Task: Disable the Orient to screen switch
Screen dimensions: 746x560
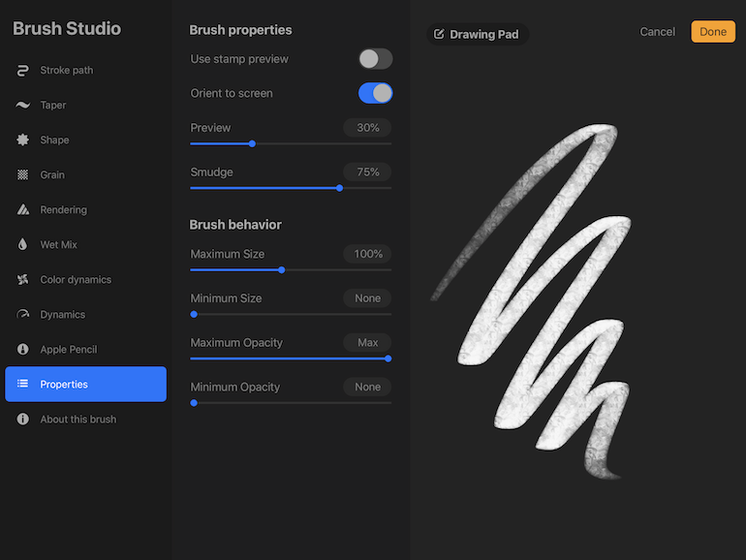Action: [x=375, y=93]
